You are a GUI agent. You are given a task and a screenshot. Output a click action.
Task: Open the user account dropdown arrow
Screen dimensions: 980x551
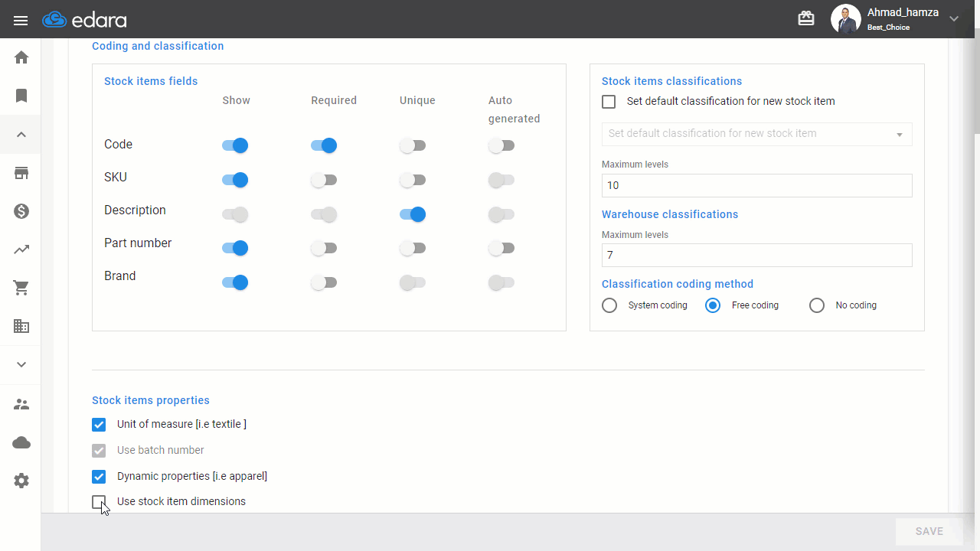[954, 19]
